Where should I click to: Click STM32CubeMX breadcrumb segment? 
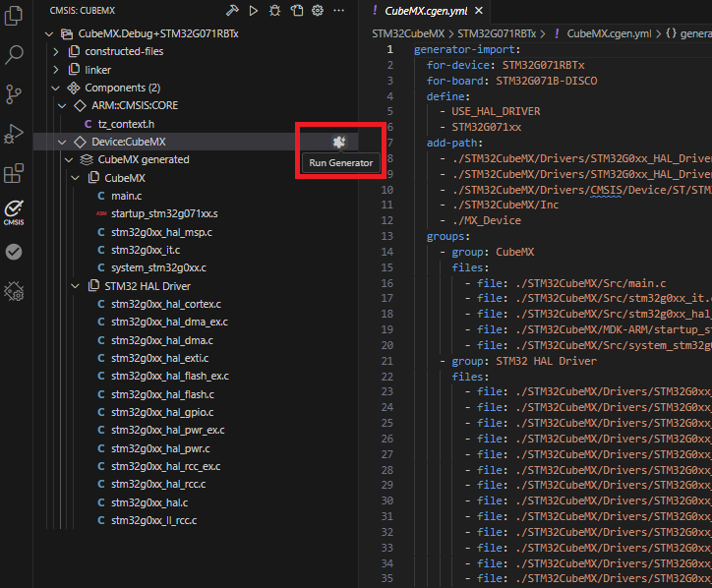(x=408, y=34)
